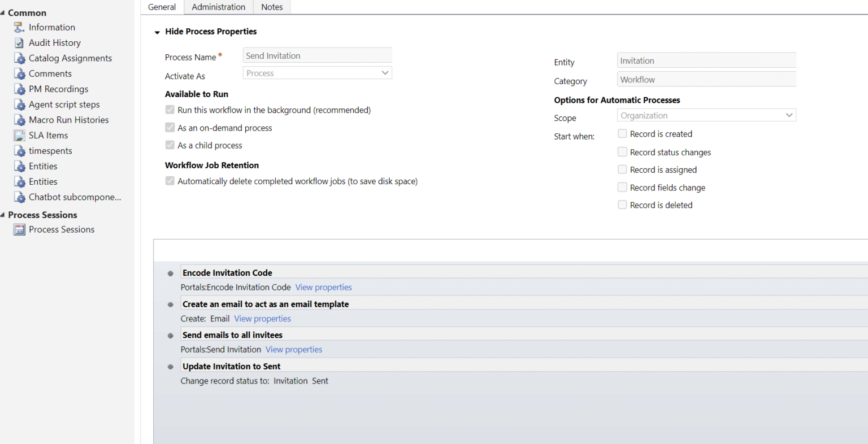Open Catalog Assignments
This screenshot has height=444, width=868.
tap(70, 58)
